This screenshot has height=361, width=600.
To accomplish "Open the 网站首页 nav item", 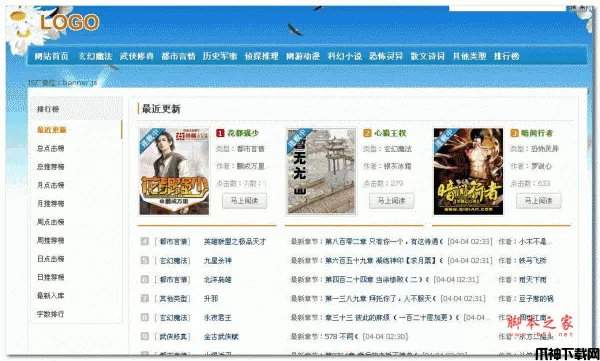I will click(51, 56).
